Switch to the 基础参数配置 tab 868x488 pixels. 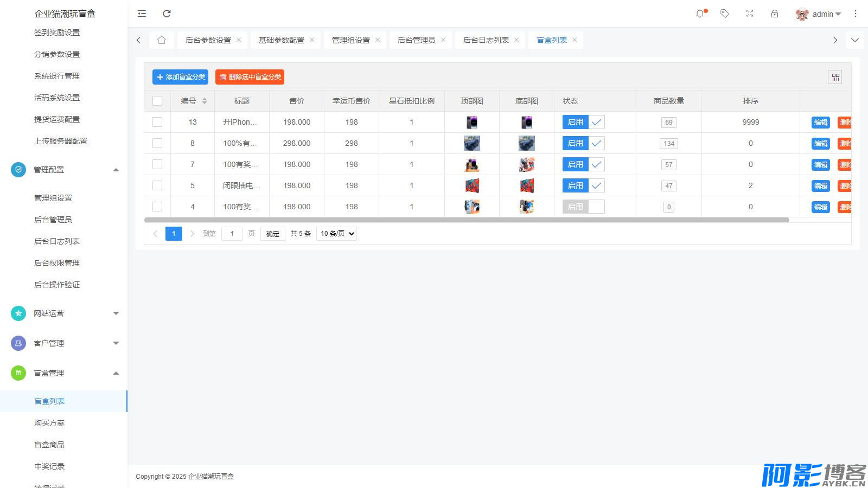click(282, 40)
